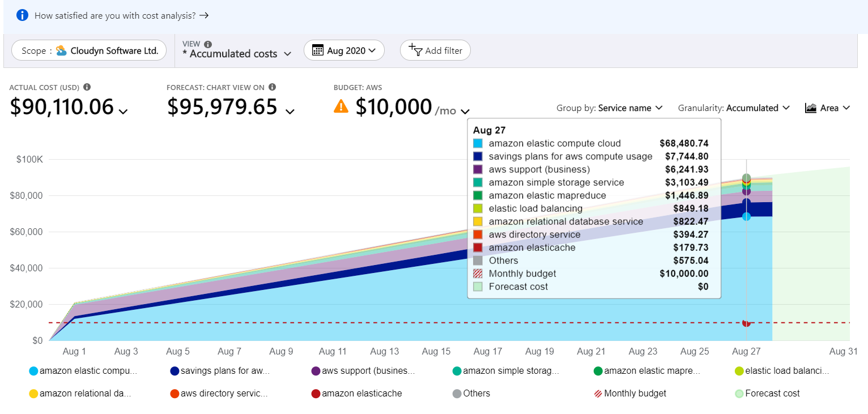Expand the actual cost $90,110.06 chevron

click(x=123, y=112)
